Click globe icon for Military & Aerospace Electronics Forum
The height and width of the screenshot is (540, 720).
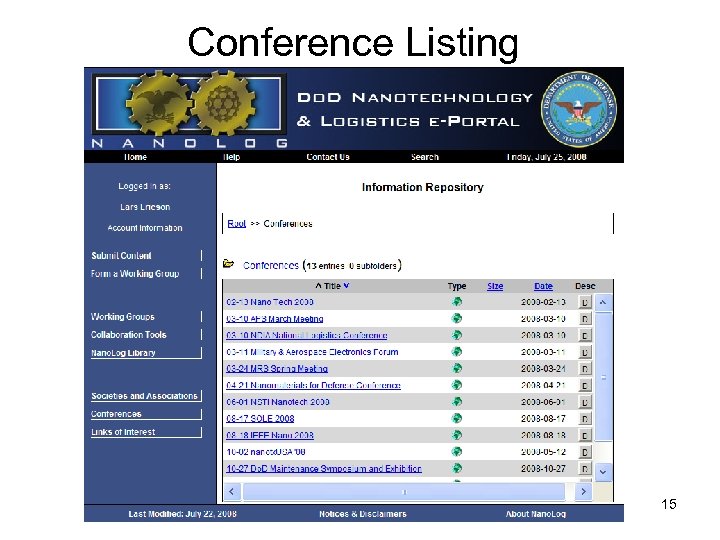point(457,352)
